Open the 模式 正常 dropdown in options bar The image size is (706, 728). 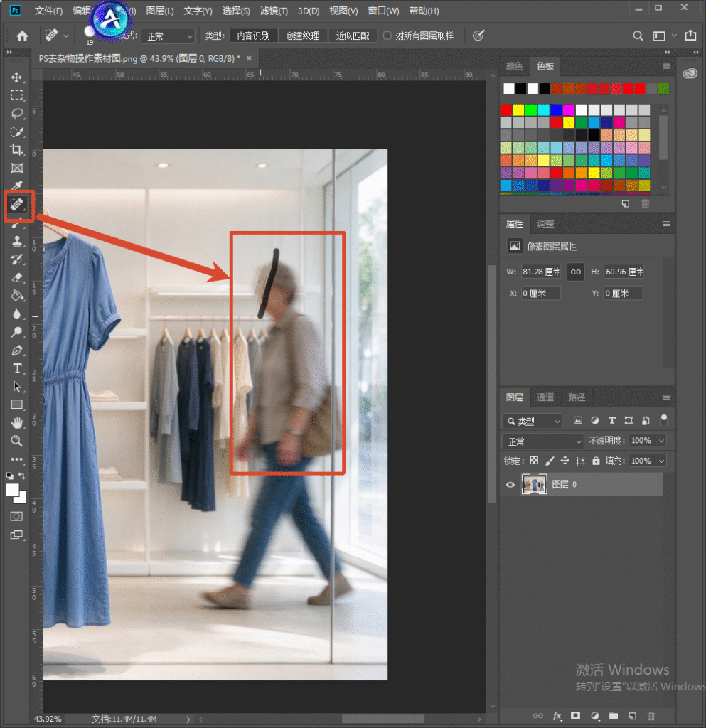pyautogui.click(x=169, y=36)
